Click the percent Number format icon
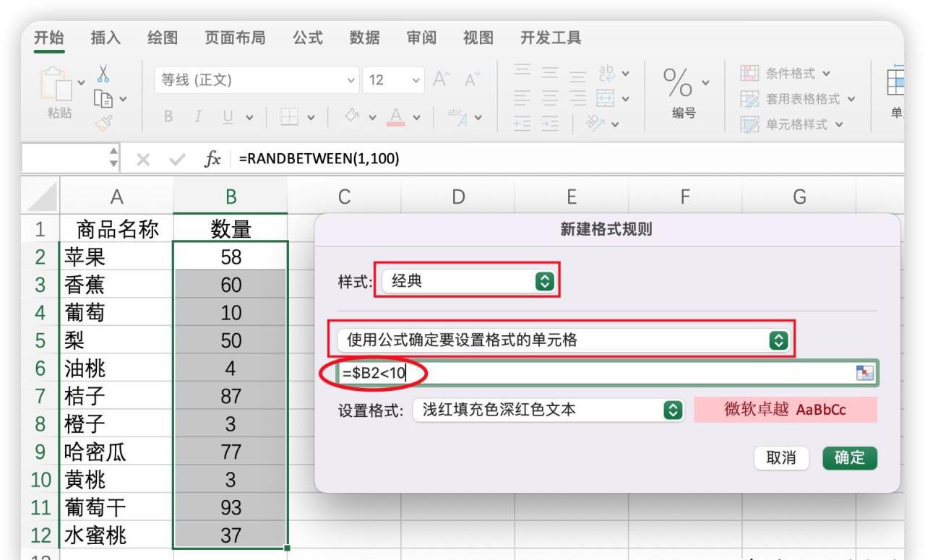The height and width of the screenshot is (560, 925). coord(679,82)
